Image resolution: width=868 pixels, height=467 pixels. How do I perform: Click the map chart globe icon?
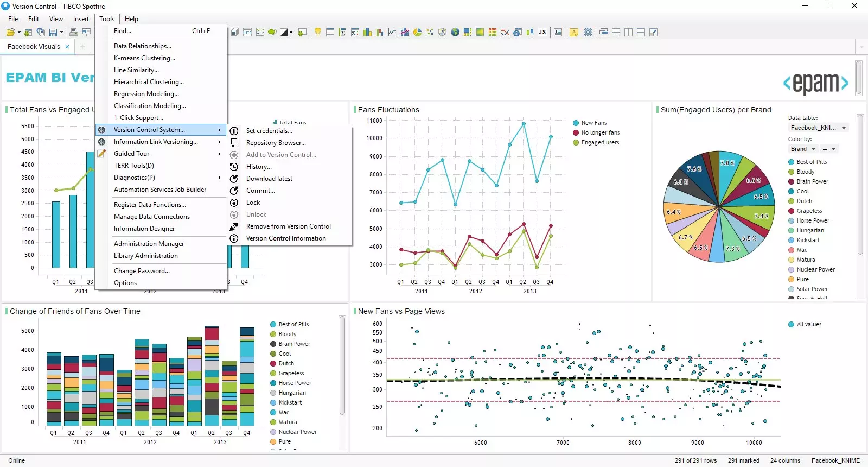coord(455,33)
